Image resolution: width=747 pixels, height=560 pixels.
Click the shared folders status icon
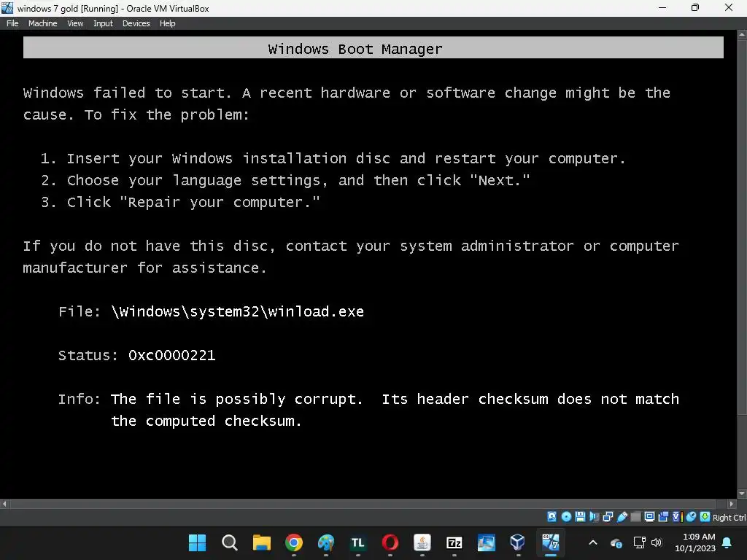(635, 517)
